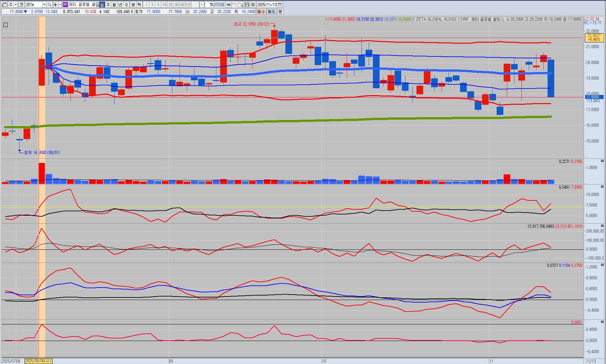Image resolution: width=606 pixels, height=364 pixels.
Task: Switch to monthly (월) chart period
Action: (114, 4)
